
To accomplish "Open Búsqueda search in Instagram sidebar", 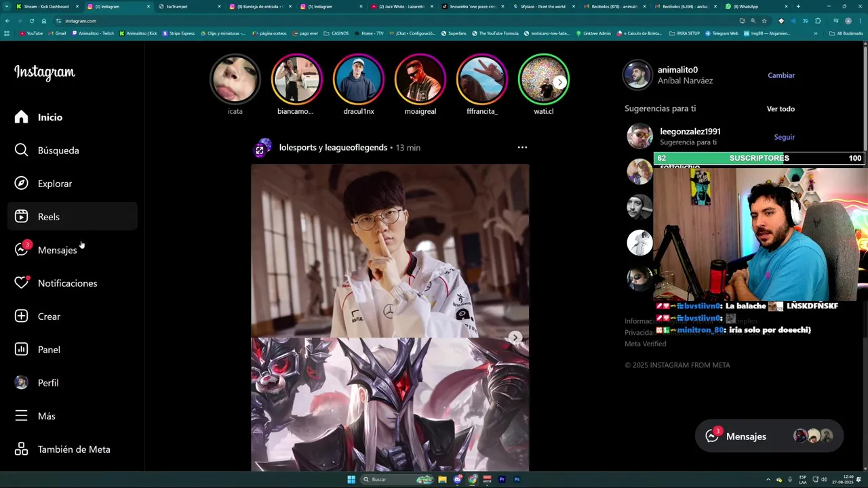I will pos(72,150).
